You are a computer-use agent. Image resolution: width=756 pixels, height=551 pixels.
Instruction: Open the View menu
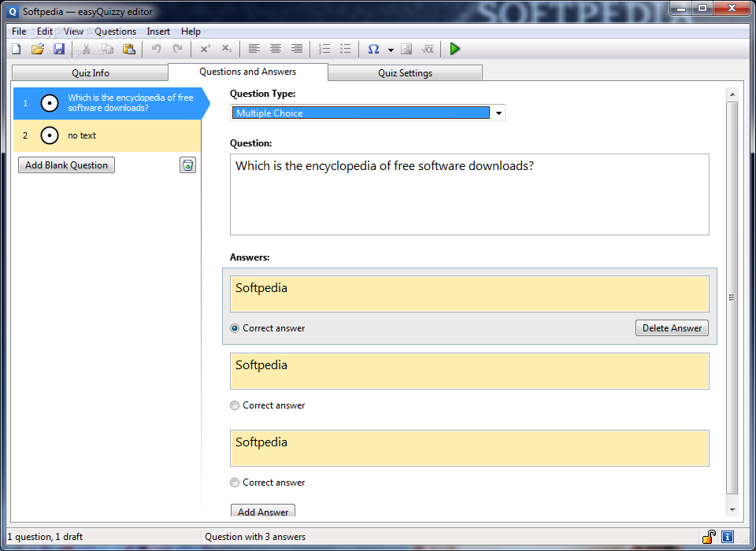click(x=73, y=31)
